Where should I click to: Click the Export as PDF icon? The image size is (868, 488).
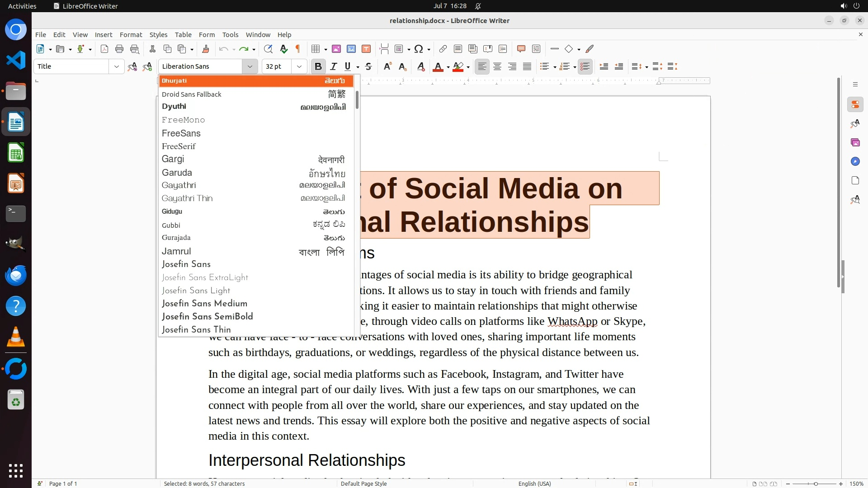[x=104, y=49]
